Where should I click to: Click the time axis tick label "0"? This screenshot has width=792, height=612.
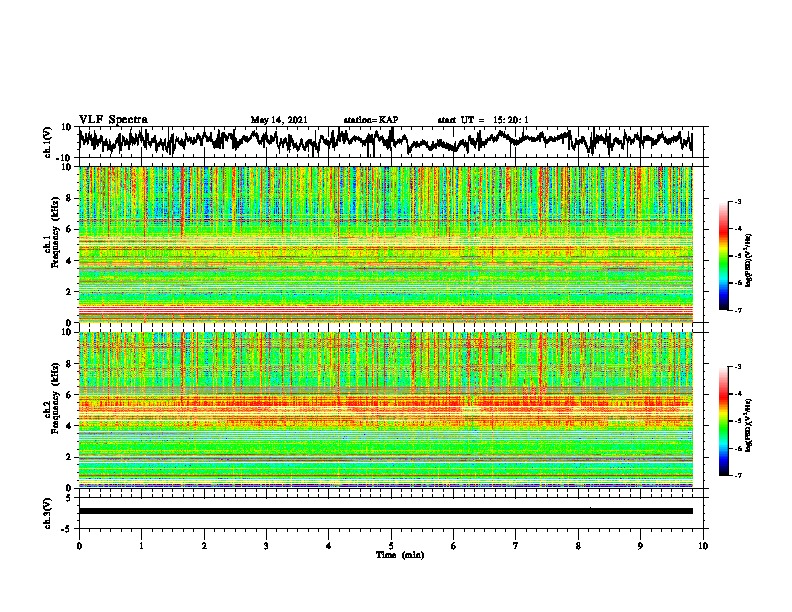79,546
